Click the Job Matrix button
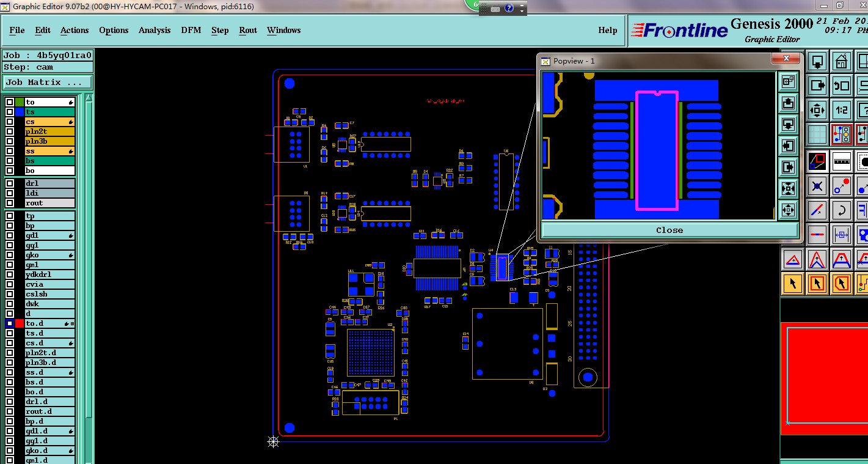This screenshot has width=868, height=464. (x=48, y=82)
